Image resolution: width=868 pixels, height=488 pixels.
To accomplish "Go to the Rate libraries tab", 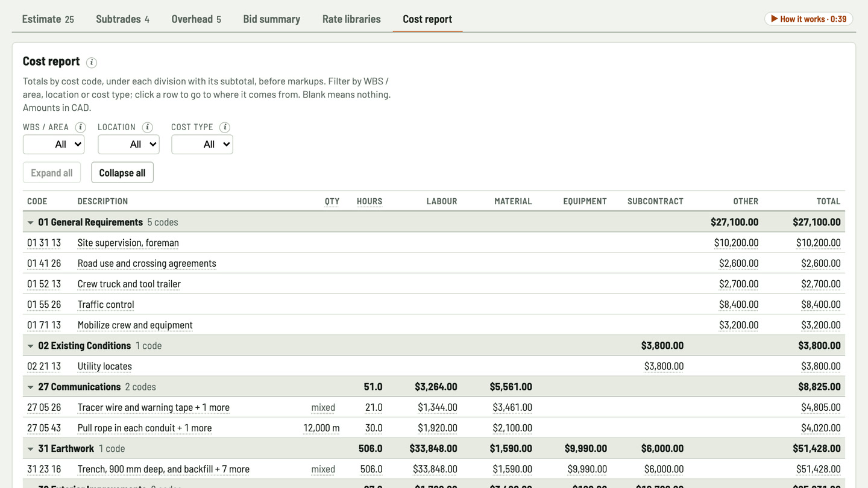I will point(351,19).
